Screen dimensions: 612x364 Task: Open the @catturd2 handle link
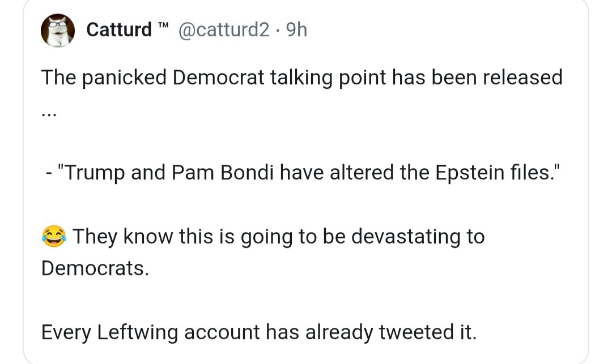click(x=224, y=29)
